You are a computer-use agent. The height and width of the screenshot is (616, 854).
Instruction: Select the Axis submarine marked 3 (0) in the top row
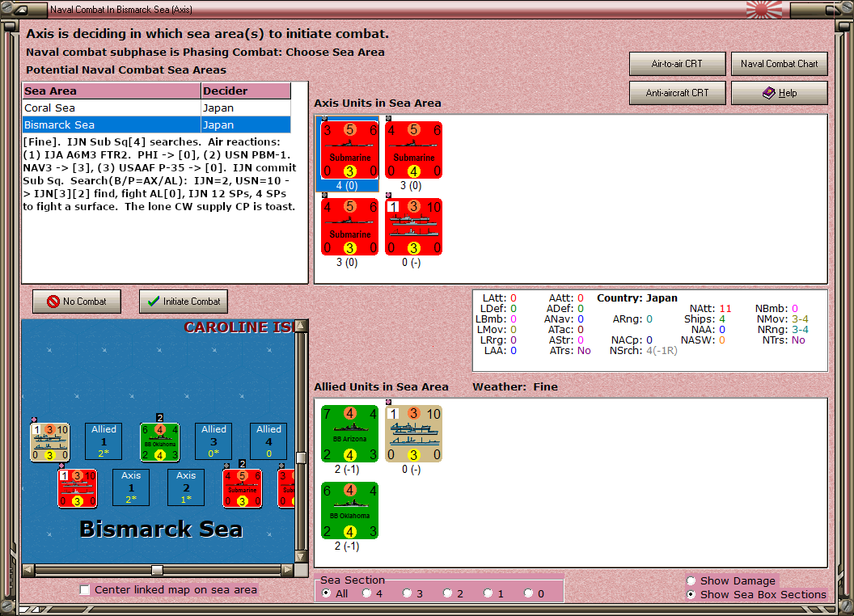click(413, 150)
